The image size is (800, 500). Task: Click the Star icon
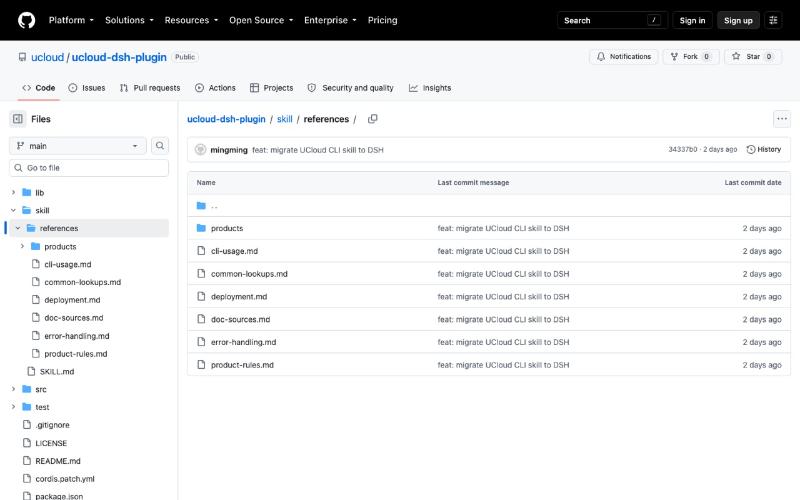(x=736, y=57)
